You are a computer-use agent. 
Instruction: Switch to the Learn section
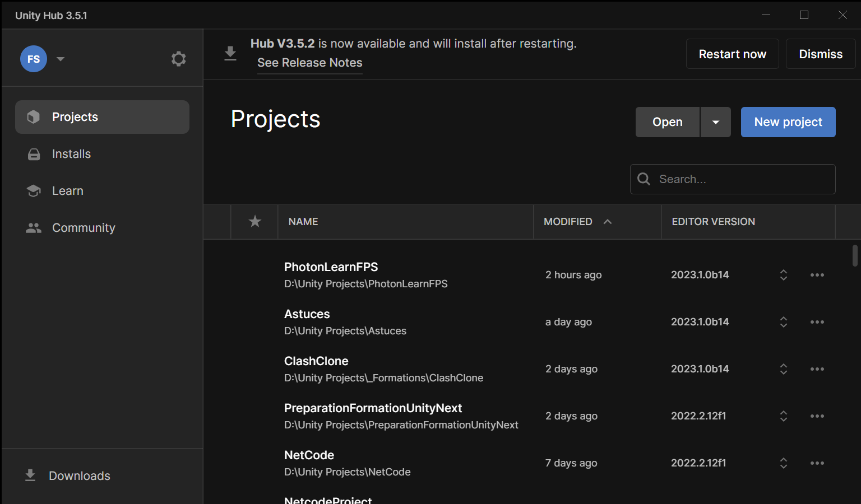pos(102,191)
